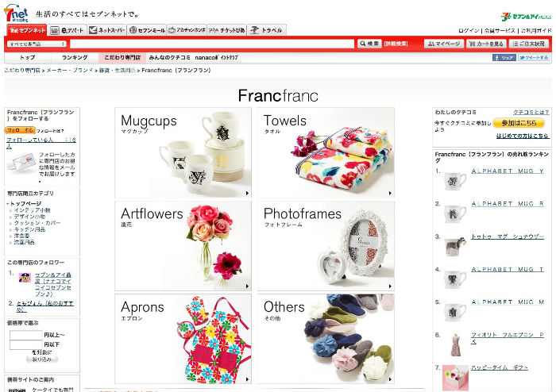The image size is (556, 392).
Task: Open ranking item ALPHABET MUG T
Action: pos(508,270)
